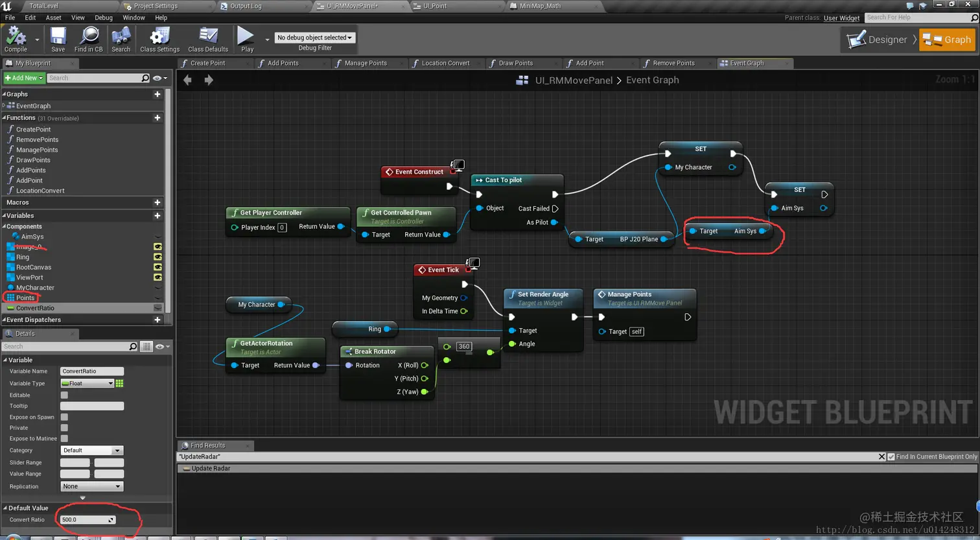Switch to Designer mode

[878, 40]
